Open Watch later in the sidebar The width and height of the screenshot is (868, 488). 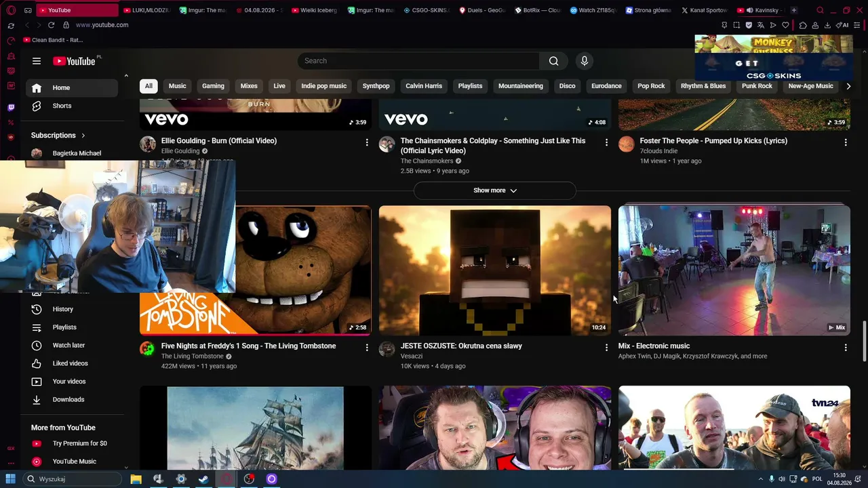click(x=73, y=346)
